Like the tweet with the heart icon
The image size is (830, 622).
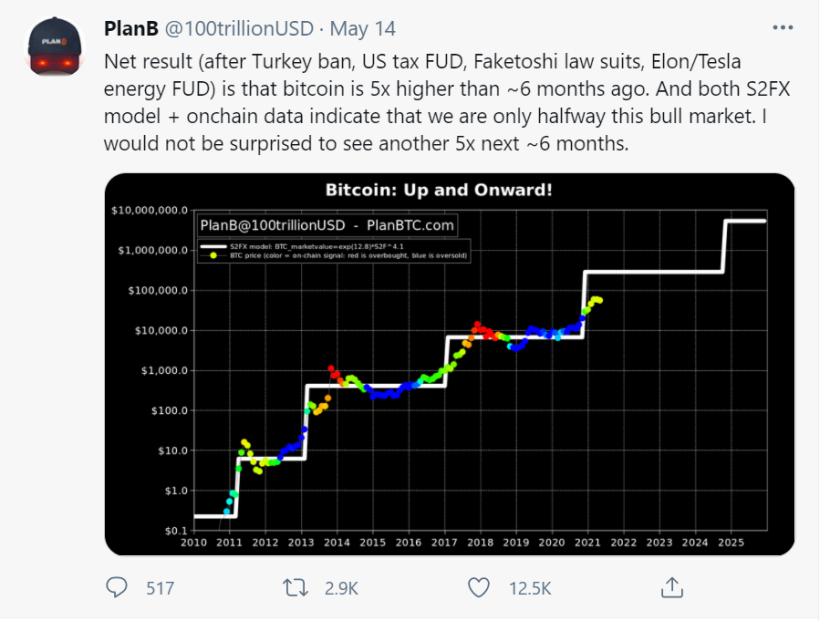(x=479, y=588)
